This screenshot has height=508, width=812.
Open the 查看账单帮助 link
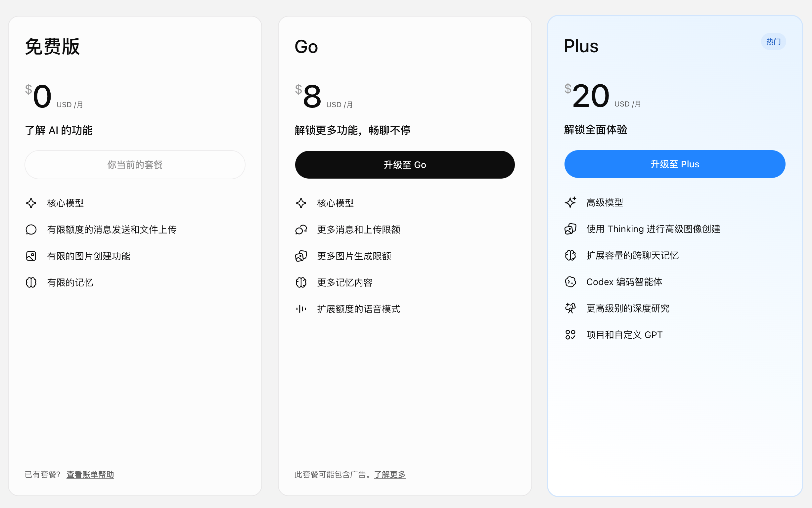click(x=90, y=474)
